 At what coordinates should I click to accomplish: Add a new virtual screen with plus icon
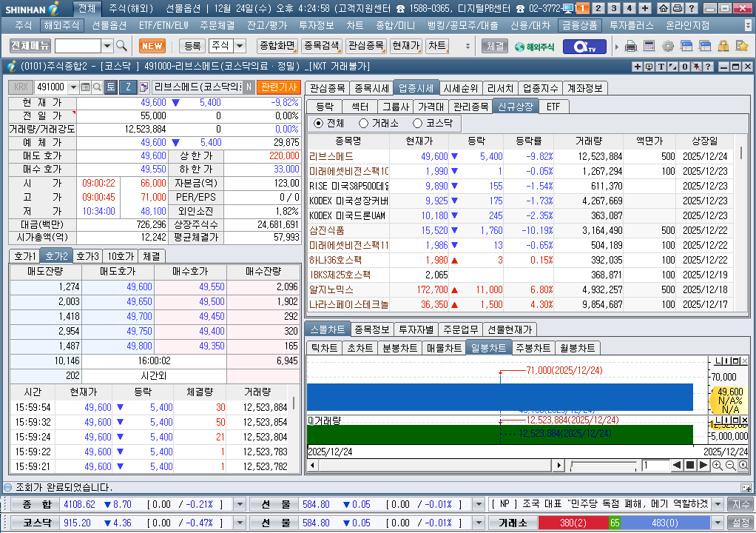[x=645, y=8]
